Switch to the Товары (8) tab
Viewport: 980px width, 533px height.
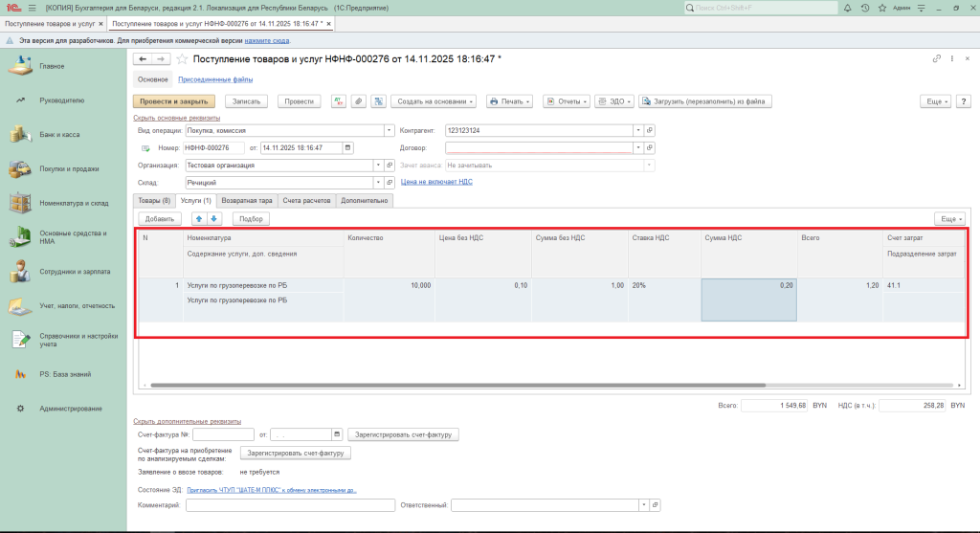pos(153,201)
